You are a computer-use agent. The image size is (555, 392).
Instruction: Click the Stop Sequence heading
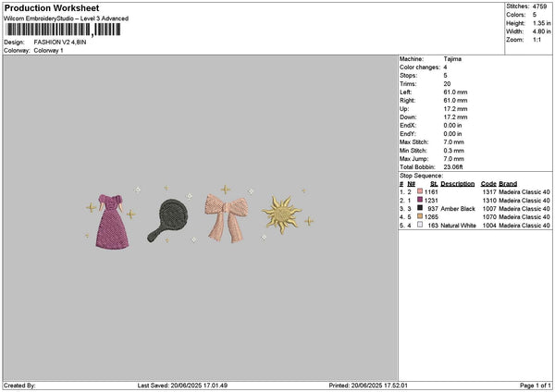coord(422,175)
